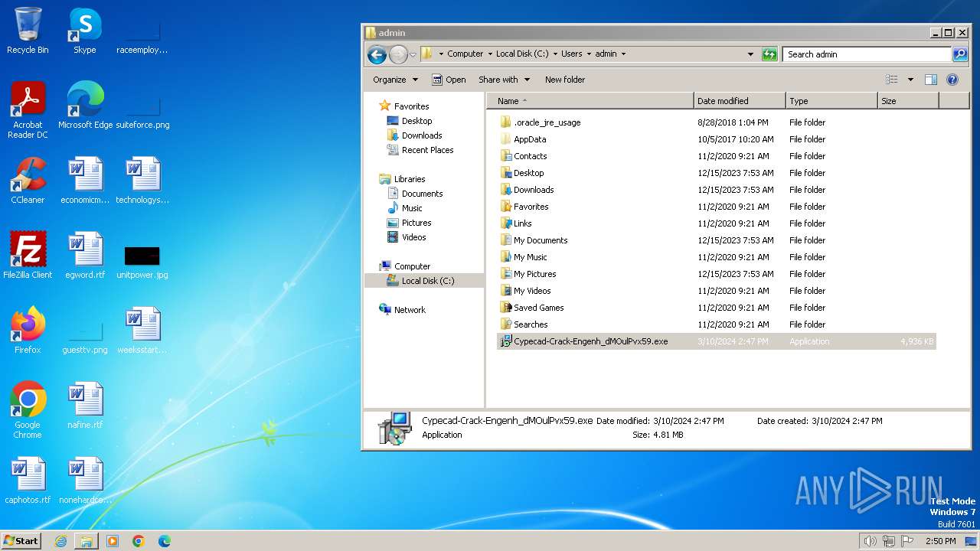
Task: Click inside the Search admin field
Action: tap(867, 54)
